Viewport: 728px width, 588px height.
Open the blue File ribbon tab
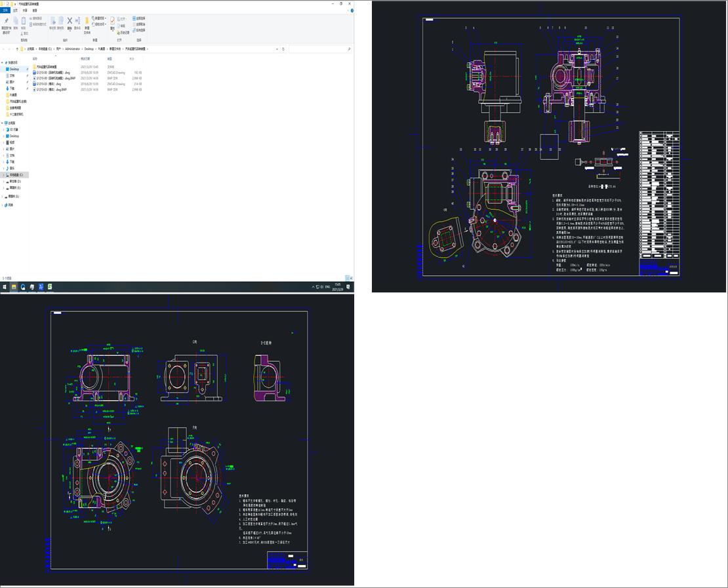coord(5,10)
